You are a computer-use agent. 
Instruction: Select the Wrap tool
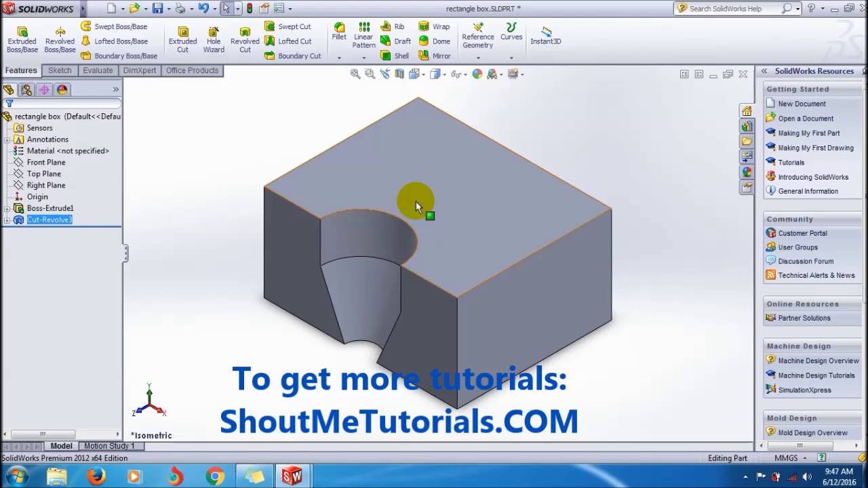click(x=434, y=26)
